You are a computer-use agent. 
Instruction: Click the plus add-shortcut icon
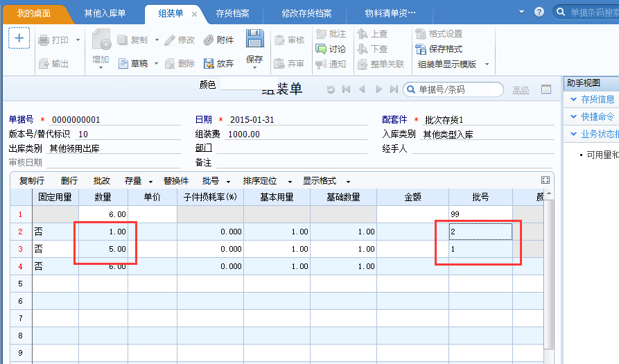19,38
